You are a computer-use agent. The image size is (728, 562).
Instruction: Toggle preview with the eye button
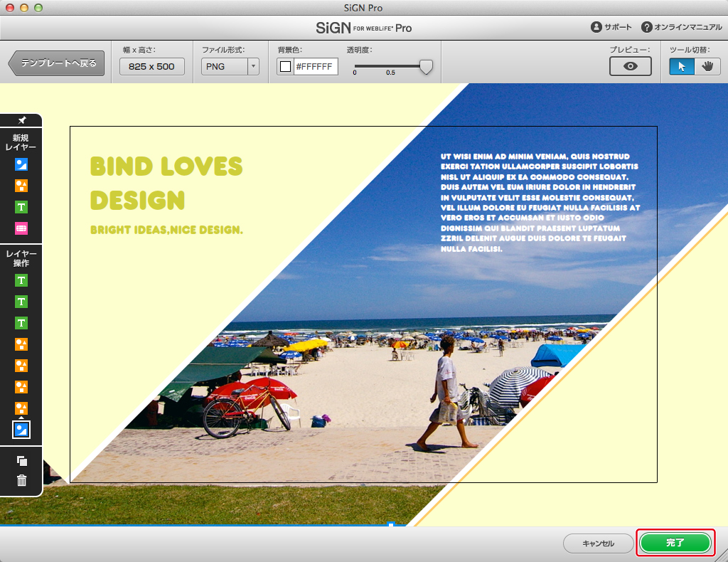point(630,66)
